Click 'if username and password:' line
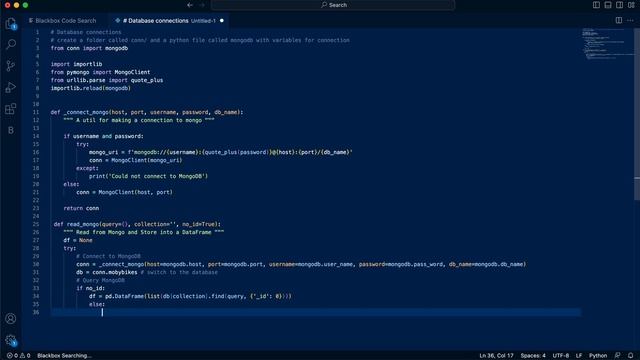640x360 pixels. coord(103,136)
